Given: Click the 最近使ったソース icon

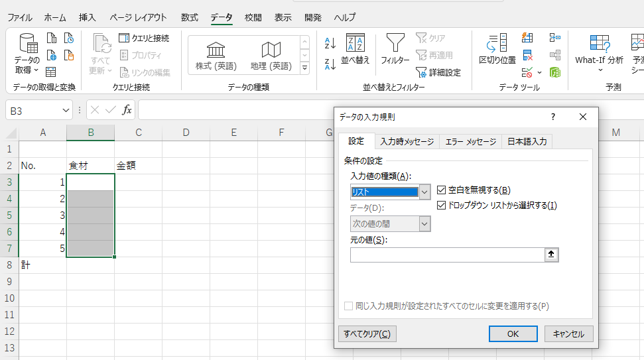Looking at the screenshot, I should [x=69, y=38].
